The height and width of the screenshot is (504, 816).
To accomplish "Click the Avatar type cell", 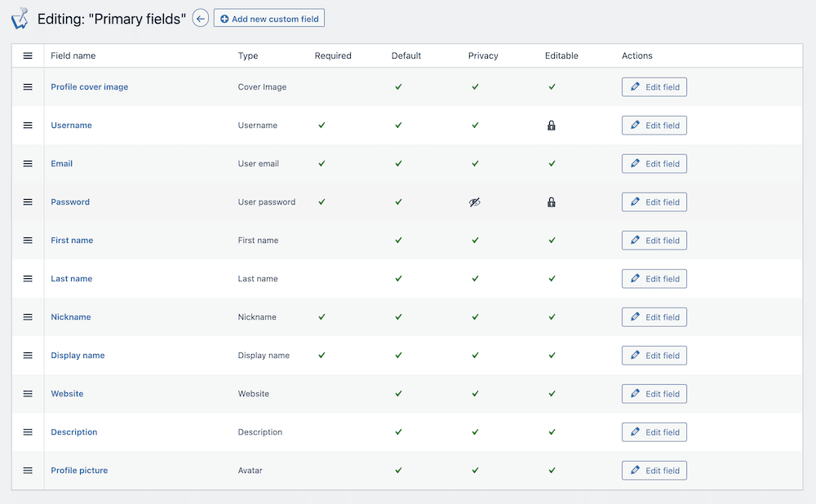I will [x=251, y=471].
